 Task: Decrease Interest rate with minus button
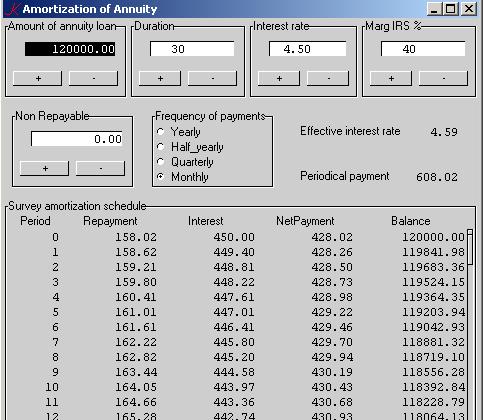tap(328, 78)
